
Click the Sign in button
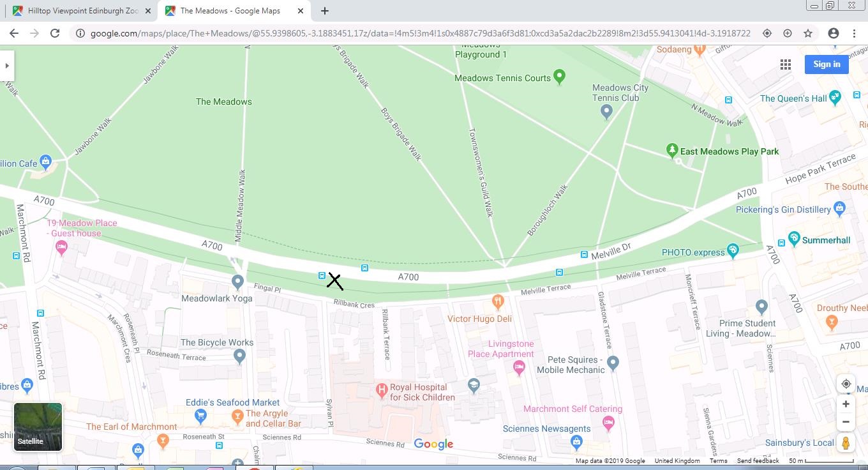(x=827, y=64)
